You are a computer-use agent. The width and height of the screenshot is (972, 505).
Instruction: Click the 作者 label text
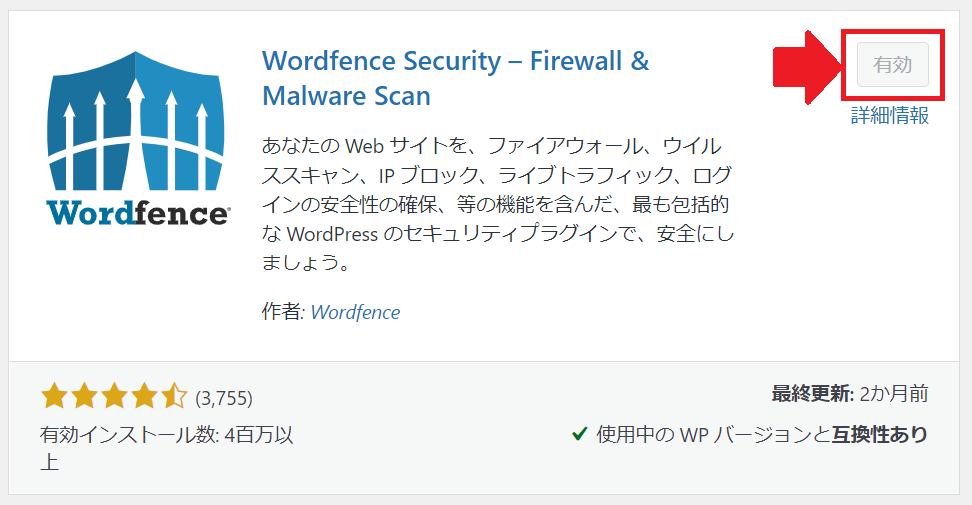click(x=283, y=312)
